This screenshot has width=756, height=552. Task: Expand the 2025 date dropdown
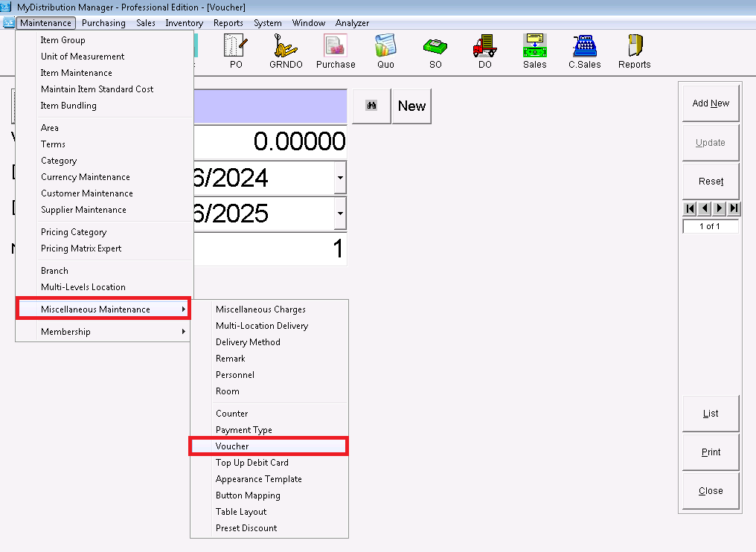point(340,214)
